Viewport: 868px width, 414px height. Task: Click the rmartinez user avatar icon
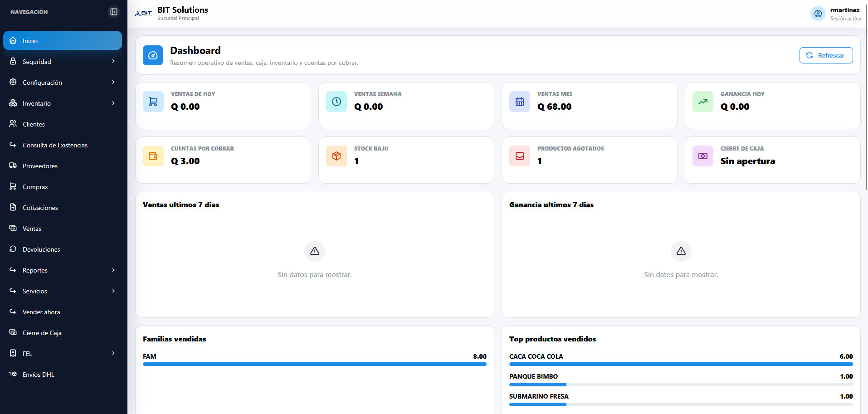(x=818, y=14)
